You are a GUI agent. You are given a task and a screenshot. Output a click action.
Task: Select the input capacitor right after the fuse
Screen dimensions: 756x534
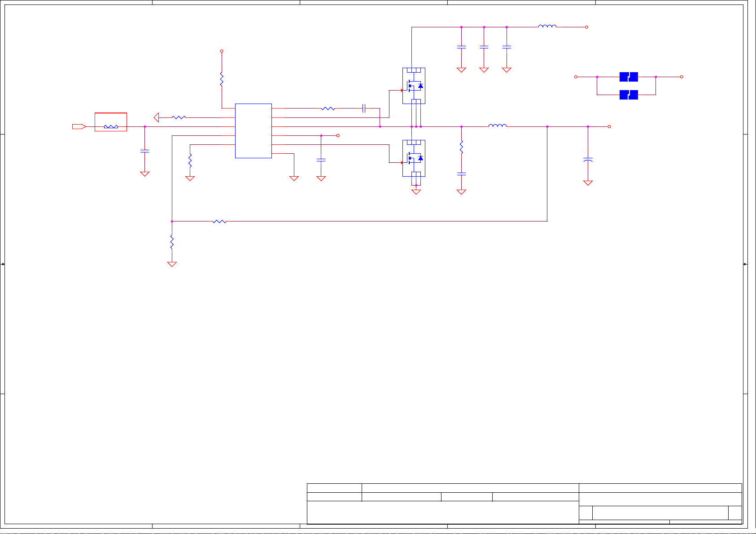pyautogui.click(x=144, y=151)
